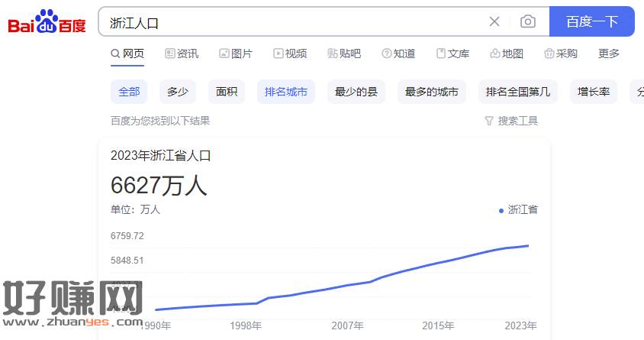Screen dimensions: 644x340
Task: Open the 采购 shopping tab
Action: 561,53
